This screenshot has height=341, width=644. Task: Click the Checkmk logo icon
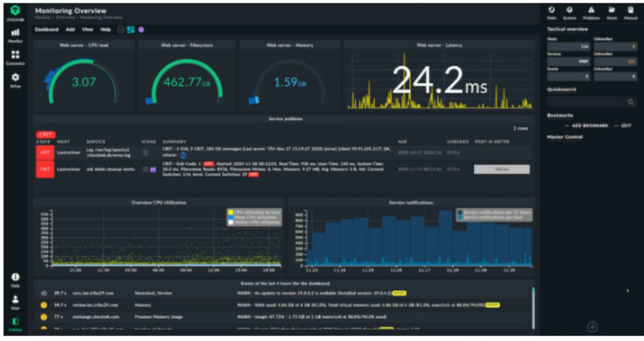click(15, 10)
